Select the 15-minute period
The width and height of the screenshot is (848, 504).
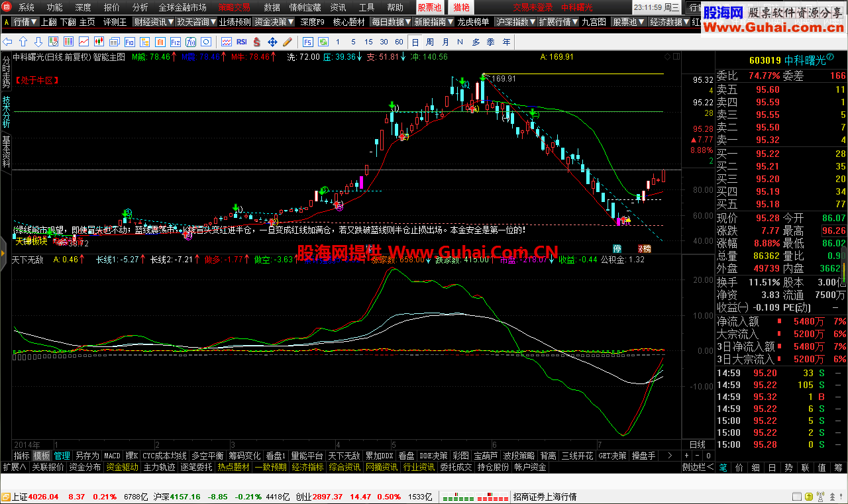[368, 42]
